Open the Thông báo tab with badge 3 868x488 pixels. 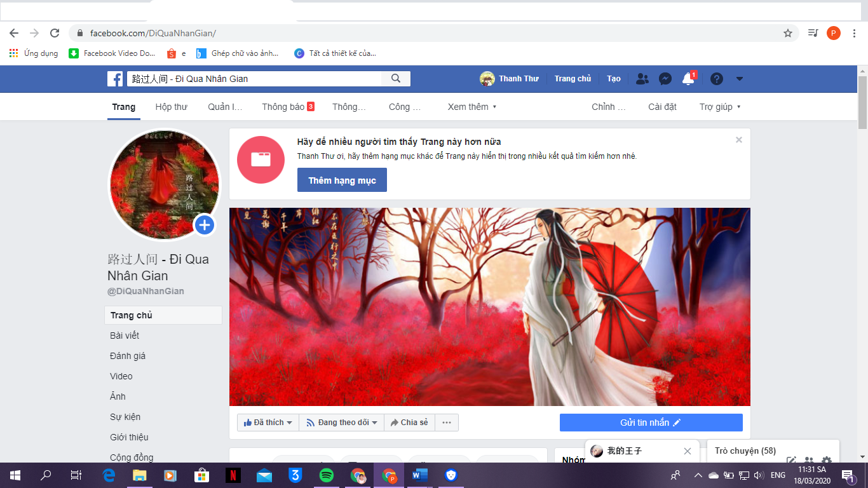tap(288, 107)
